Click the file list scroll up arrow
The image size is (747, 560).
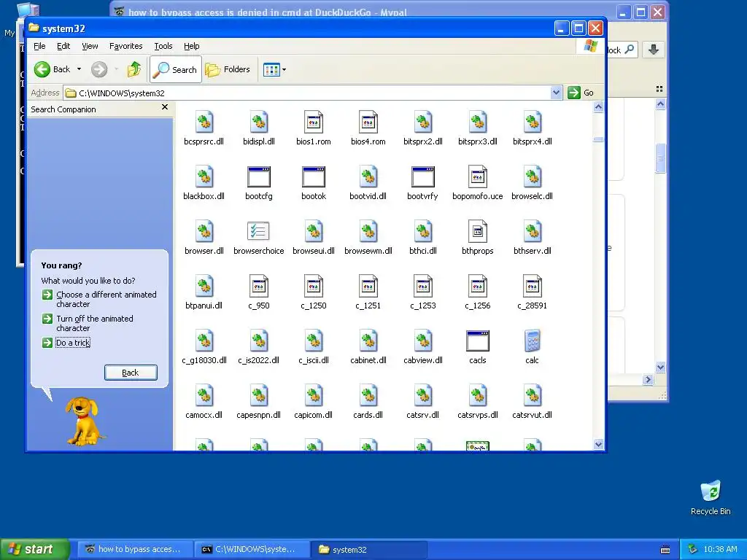[x=598, y=107]
